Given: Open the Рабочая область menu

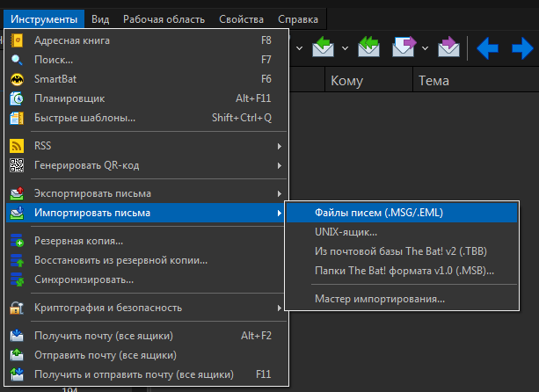Looking at the screenshot, I should pyautogui.click(x=164, y=19).
